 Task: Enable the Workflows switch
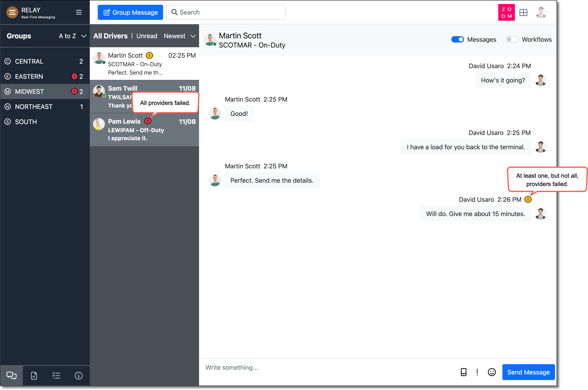coord(512,40)
